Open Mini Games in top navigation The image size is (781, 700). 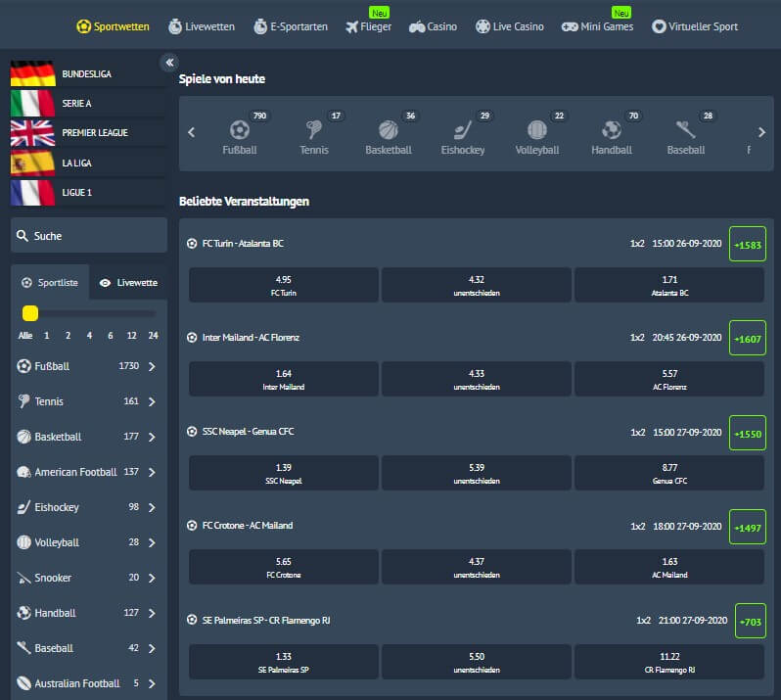pos(598,26)
